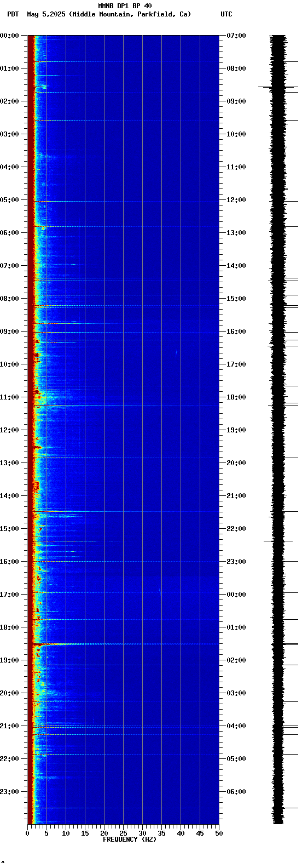Click the UTC time label 21:00

pyautogui.click(x=236, y=496)
